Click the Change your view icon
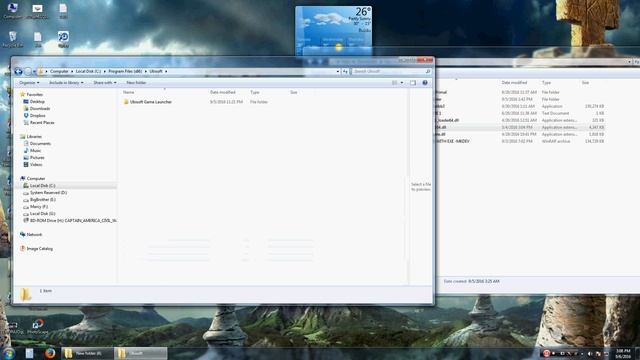The width and height of the screenshot is (640, 360). coord(395,83)
